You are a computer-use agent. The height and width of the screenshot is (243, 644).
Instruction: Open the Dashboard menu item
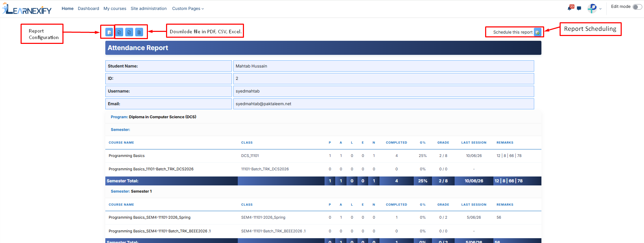tap(89, 9)
